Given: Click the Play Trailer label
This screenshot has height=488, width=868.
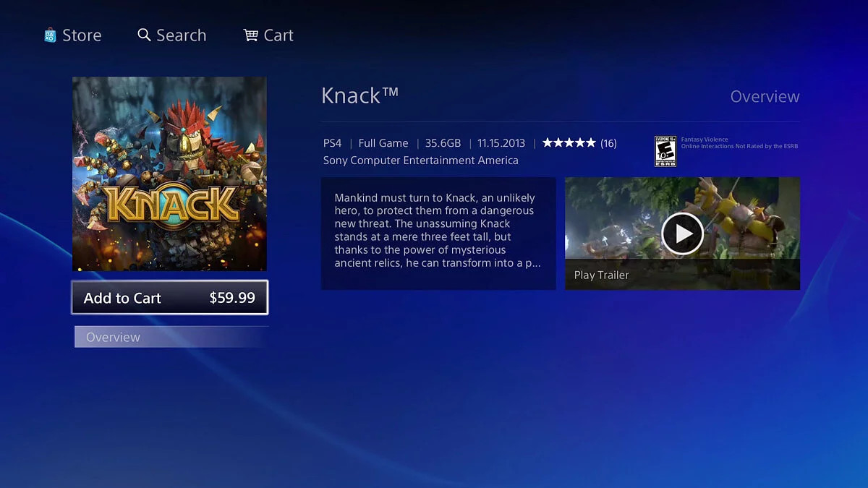Looking at the screenshot, I should pyautogui.click(x=602, y=275).
